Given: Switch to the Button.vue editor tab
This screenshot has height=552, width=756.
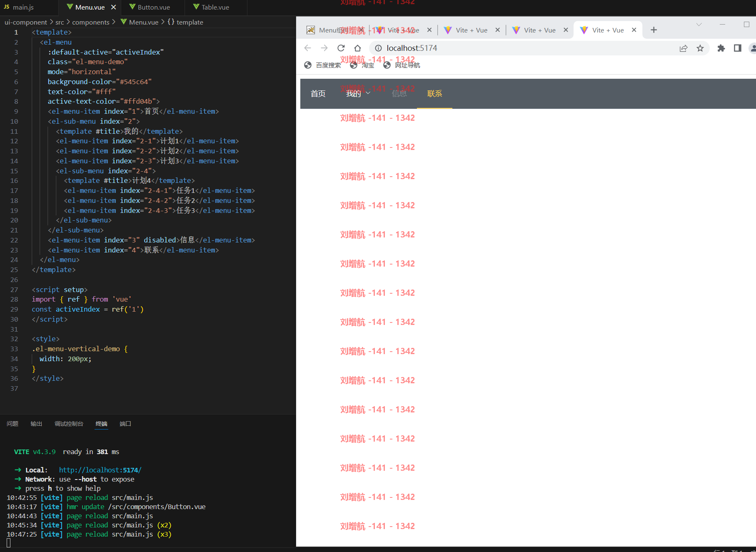Looking at the screenshot, I should pyautogui.click(x=150, y=7).
